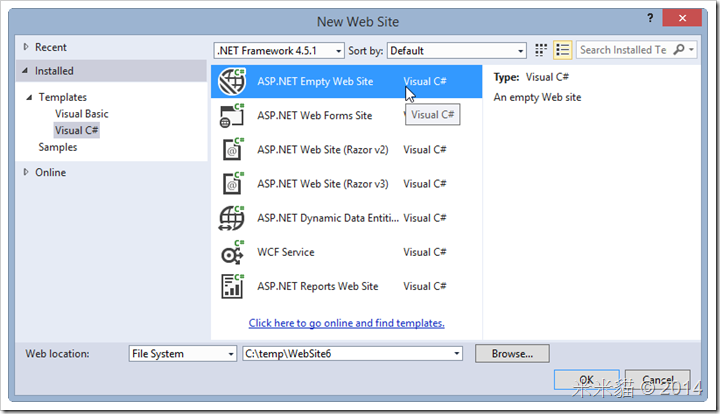Select the Online category label
Screen dimensions: 720x414
tap(51, 172)
